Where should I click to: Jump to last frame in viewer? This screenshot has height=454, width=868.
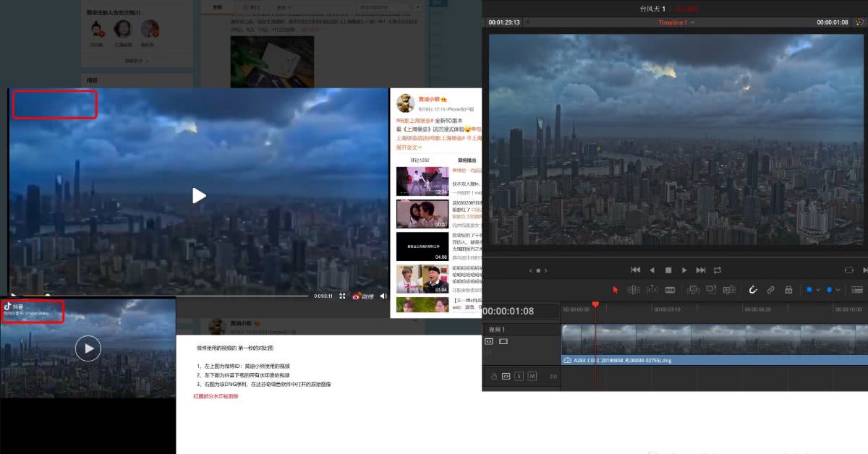(x=700, y=270)
